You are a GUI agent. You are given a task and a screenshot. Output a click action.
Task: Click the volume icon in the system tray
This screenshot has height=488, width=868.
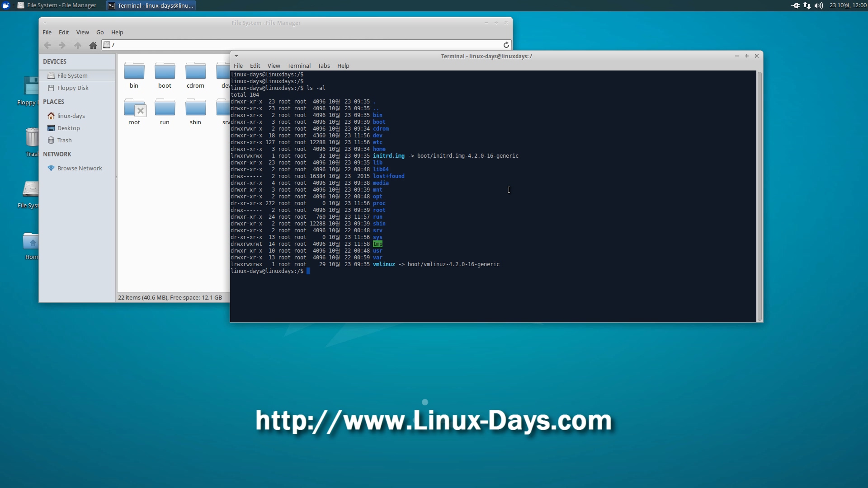(x=819, y=5)
